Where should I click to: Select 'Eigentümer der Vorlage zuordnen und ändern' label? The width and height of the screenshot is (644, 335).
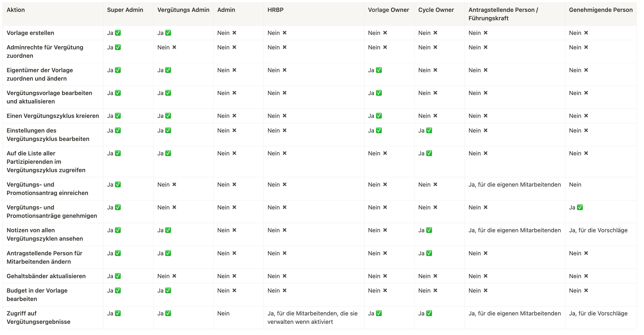40,74
